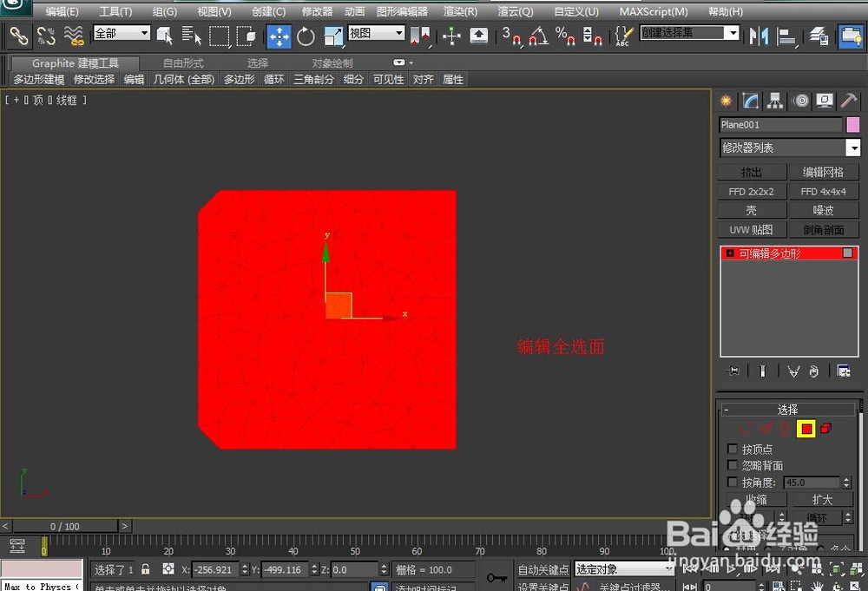Open the 渲染(R) menu
This screenshot has width=868, height=591.
pos(460,11)
